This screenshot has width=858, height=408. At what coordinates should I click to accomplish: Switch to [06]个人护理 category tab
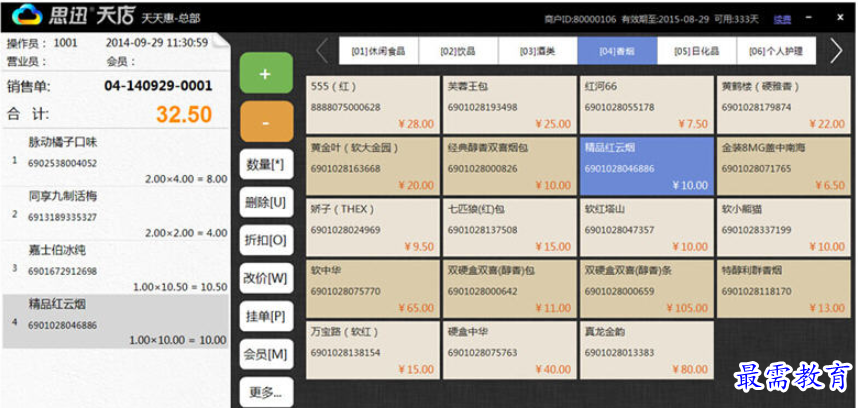(776, 51)
